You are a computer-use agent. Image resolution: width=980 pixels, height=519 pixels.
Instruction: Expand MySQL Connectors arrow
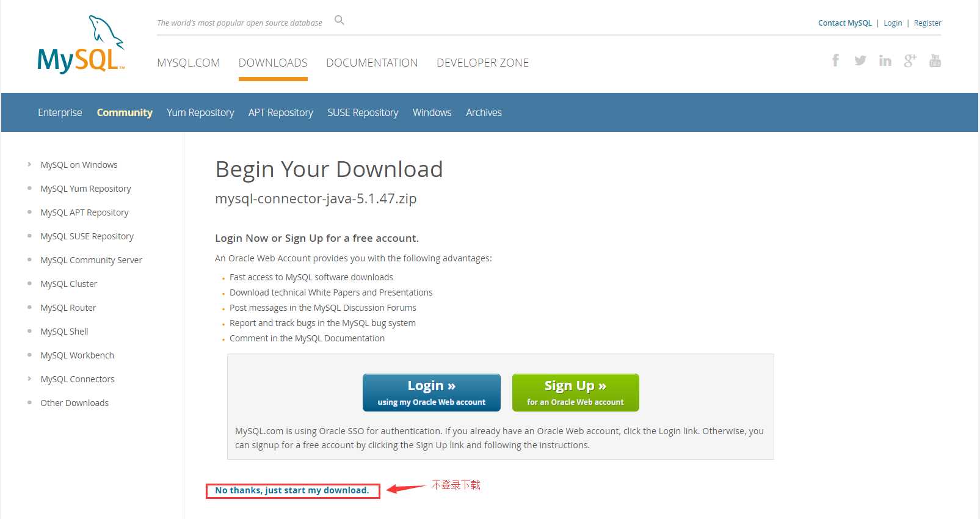coord(29,379)
